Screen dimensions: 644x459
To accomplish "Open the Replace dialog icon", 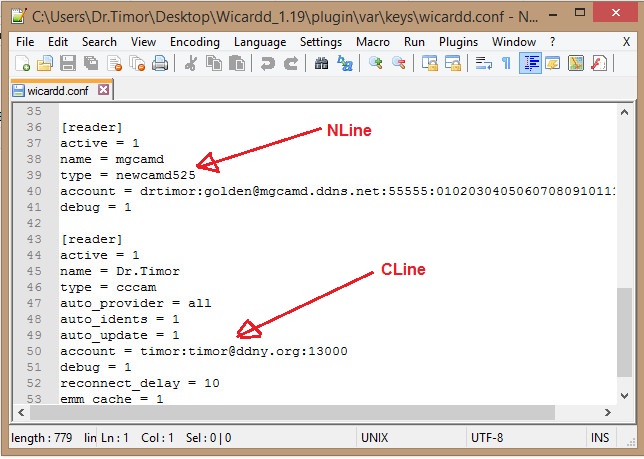I will tap(345, 64).
